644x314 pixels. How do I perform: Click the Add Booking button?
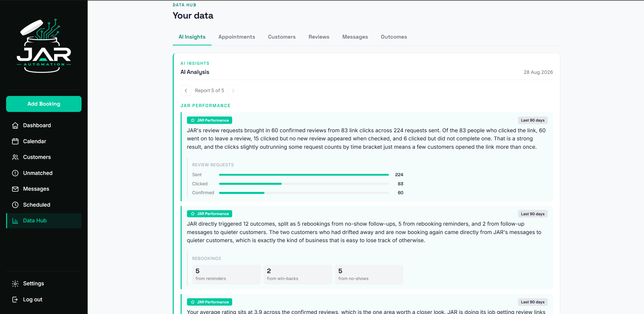coord(44,104)
